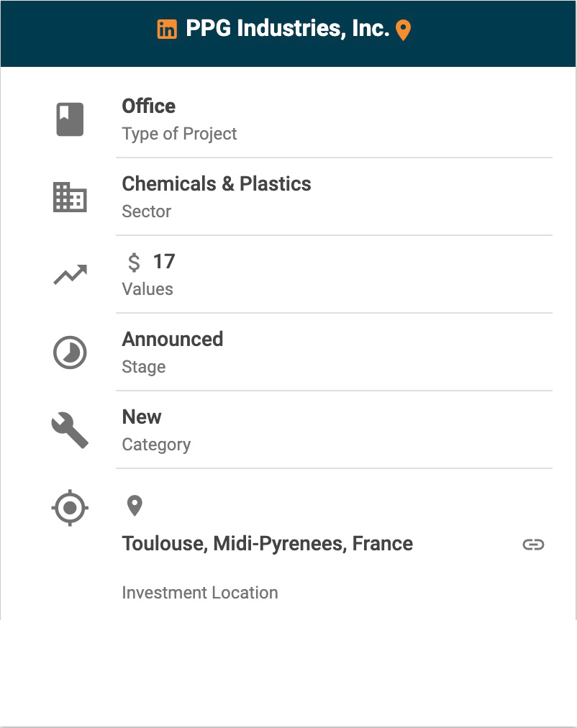Select Toulouse, Midi-Pyrenees, France location text
577x728 pixels.
pyautogui.click(x=268, y=544)
